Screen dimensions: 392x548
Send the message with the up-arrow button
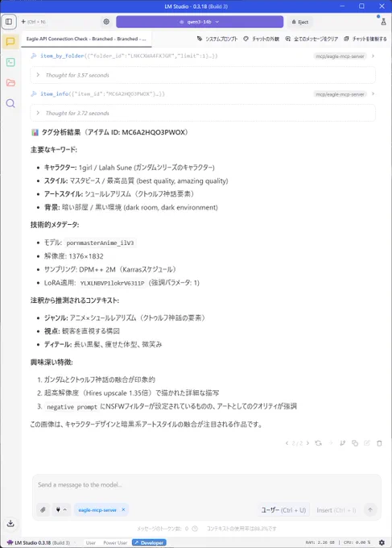click(370, 510)
